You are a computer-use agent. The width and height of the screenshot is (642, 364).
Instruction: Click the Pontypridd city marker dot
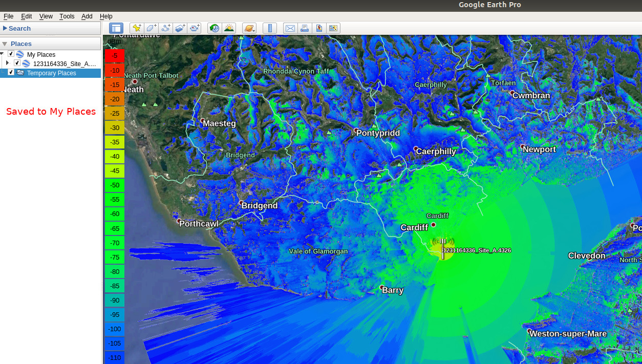coord(356,131)
